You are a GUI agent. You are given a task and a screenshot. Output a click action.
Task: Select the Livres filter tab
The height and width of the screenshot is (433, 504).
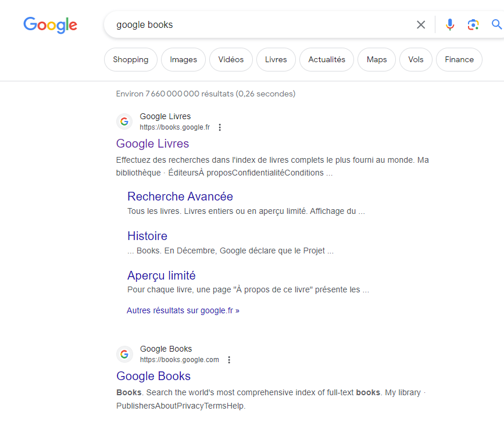[x=276, y=59]
